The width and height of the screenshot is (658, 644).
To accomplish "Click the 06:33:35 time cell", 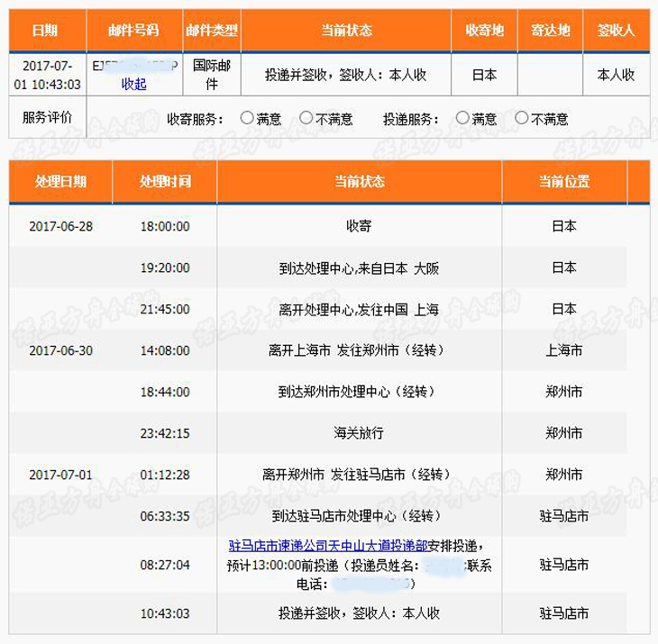I will click(x=165, y=516).
